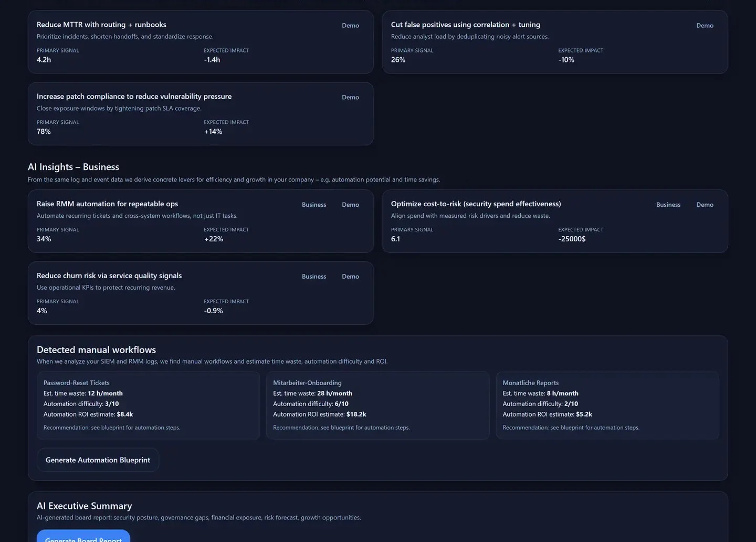The height and width of the screenshot is (542, 756).
Task: Select the Mitarbeiter-Onboarding workflow card
Action: [x=377, y=405]
